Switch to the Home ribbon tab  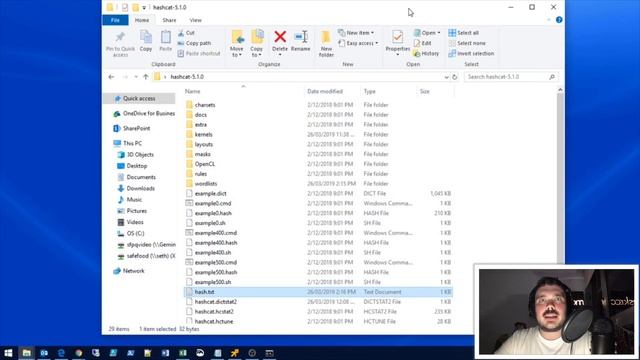click(142, 20)
